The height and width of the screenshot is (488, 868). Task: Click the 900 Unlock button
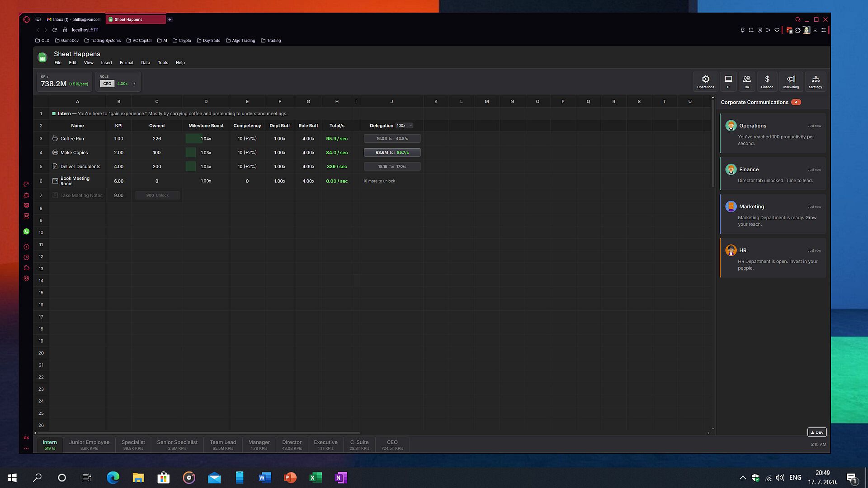[157, 195]
